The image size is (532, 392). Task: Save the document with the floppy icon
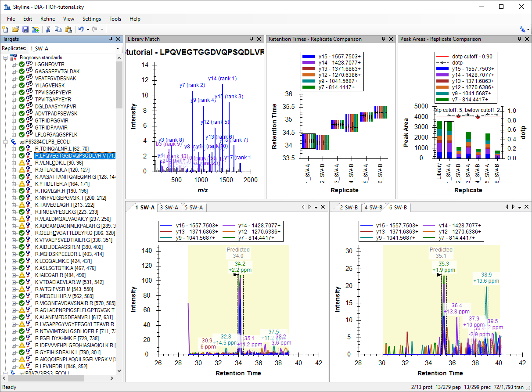(25, 29)
